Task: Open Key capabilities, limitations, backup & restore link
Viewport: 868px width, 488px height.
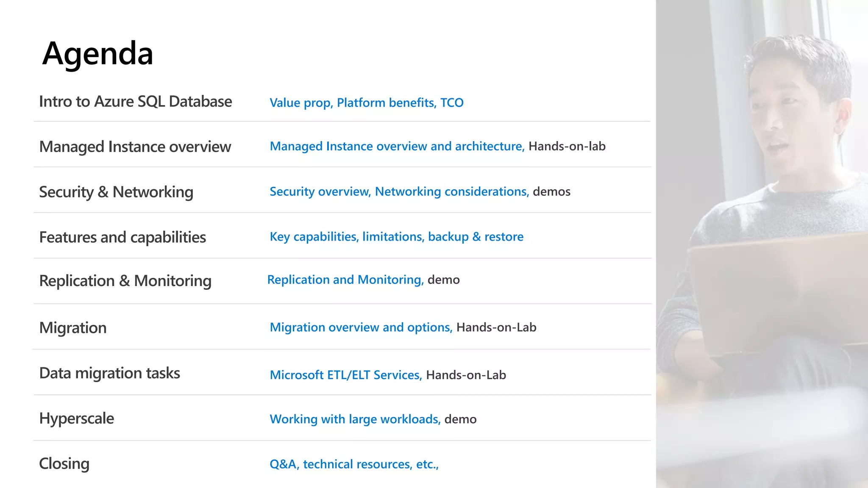Action: pos(397,236)
